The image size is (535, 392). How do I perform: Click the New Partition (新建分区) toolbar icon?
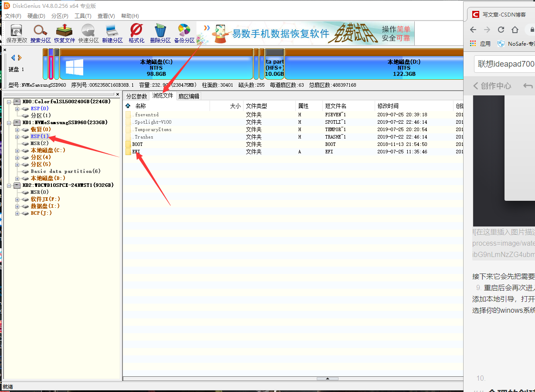pos(112,34)
